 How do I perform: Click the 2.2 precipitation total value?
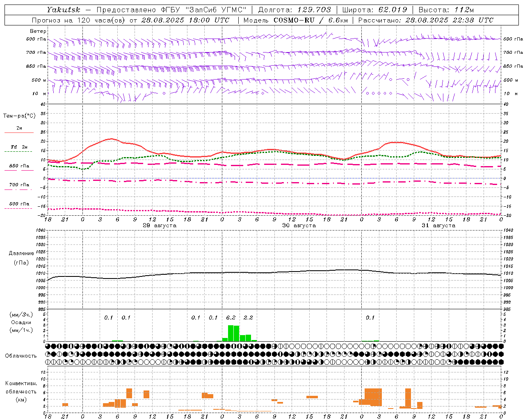point(248,317)
